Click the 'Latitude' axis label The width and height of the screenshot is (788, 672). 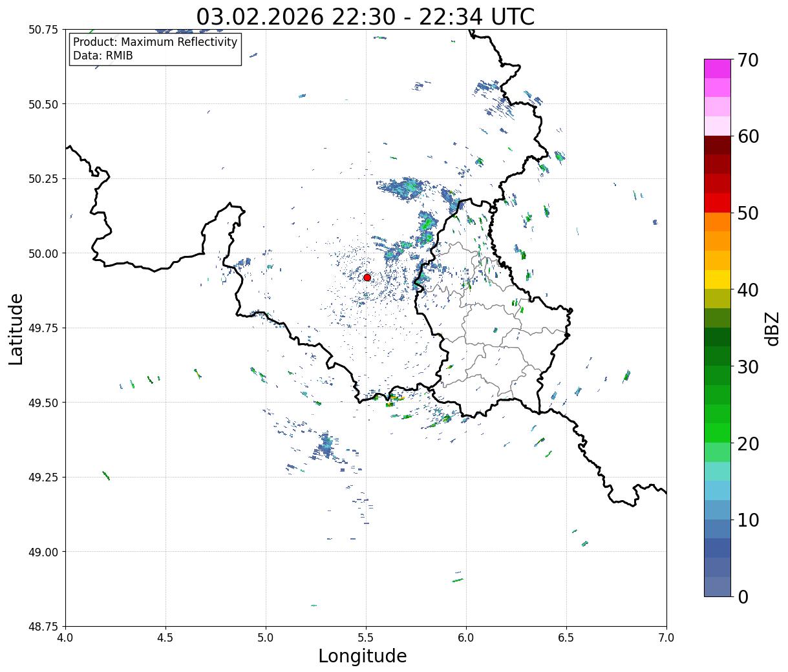[16, 329]
